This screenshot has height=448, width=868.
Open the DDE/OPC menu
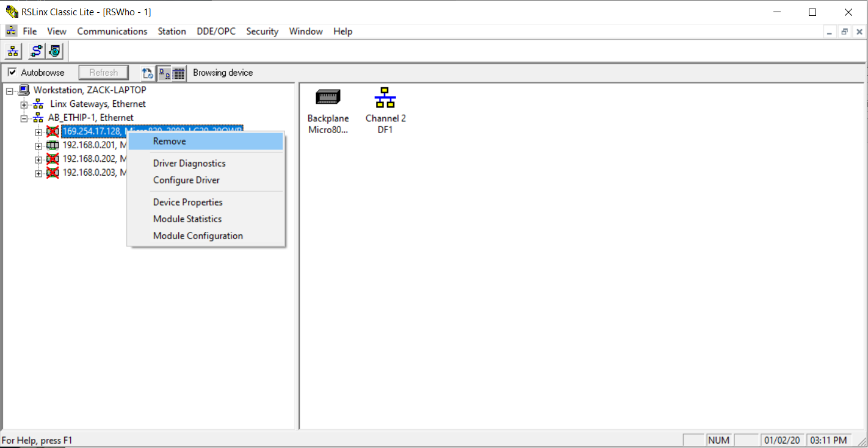[216, 31]
